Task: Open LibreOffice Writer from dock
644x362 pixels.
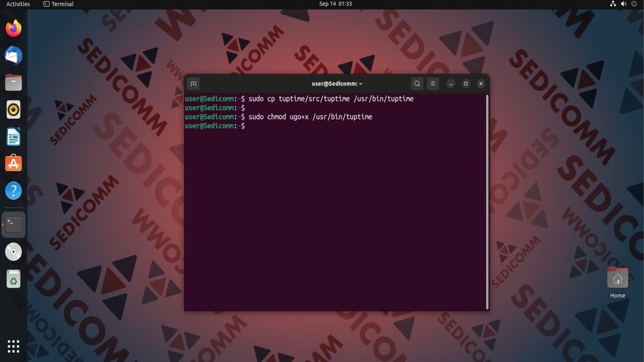Action: tap(13, 137)
